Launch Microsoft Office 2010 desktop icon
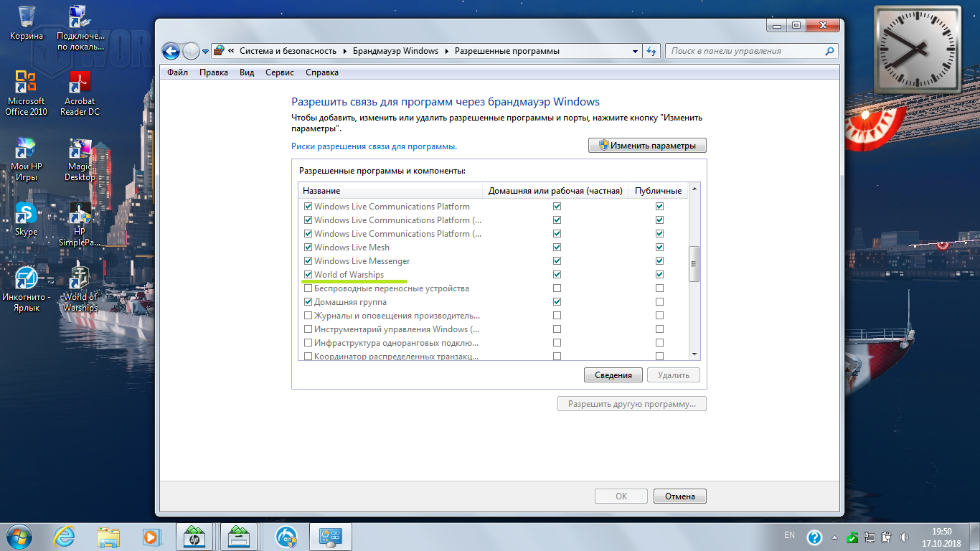This screenshot has height=551, width=980. (27, 93)
